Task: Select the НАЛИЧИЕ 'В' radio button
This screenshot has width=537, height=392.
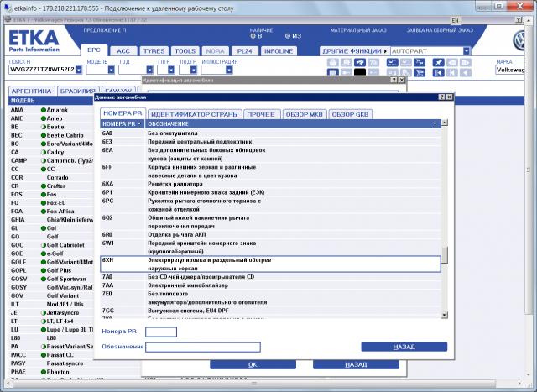Action: coord(253,36)
